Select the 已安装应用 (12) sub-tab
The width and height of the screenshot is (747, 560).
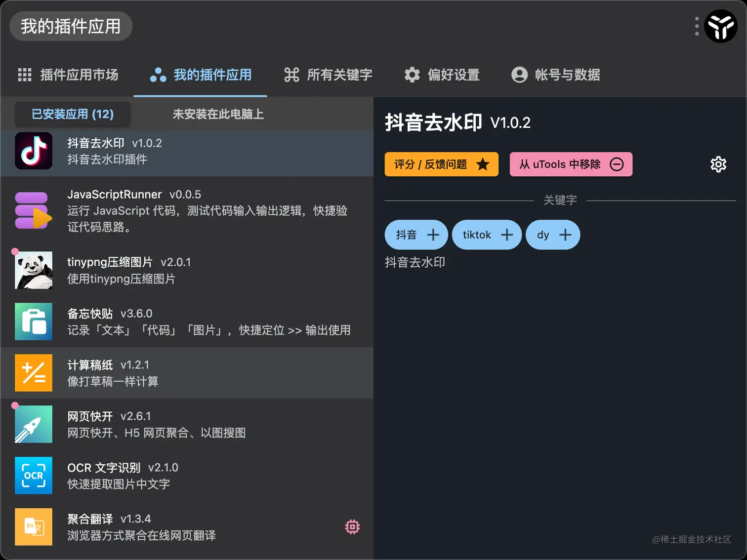click(x=73, y=114)
